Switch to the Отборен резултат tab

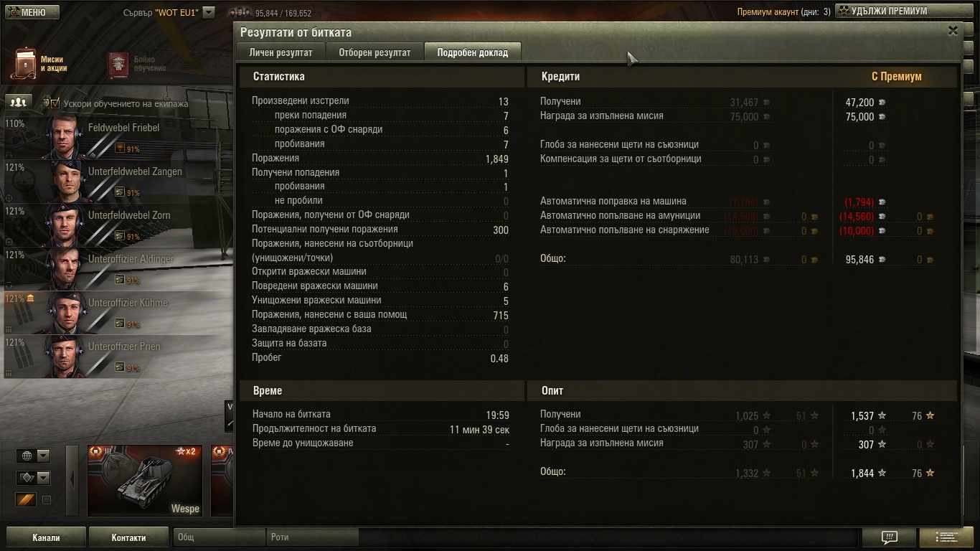point(374,52)
